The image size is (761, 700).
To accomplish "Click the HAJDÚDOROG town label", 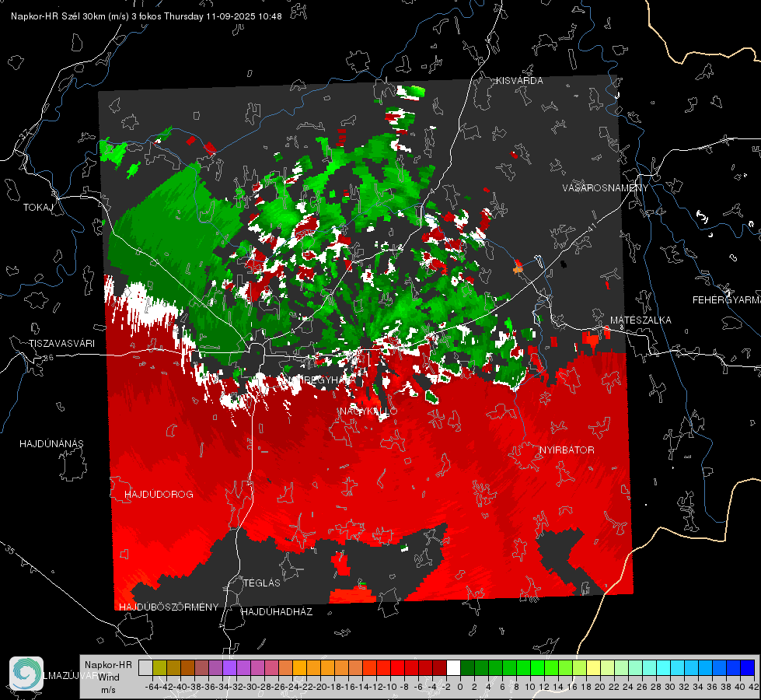I will (x=159, y=495).
